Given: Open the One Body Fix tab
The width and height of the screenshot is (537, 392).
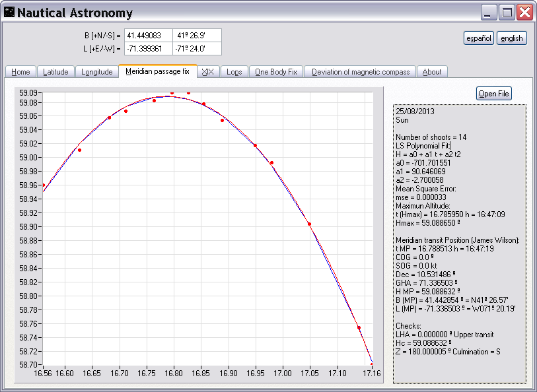Looking at the screenshot, I should (x=275, y=72).
